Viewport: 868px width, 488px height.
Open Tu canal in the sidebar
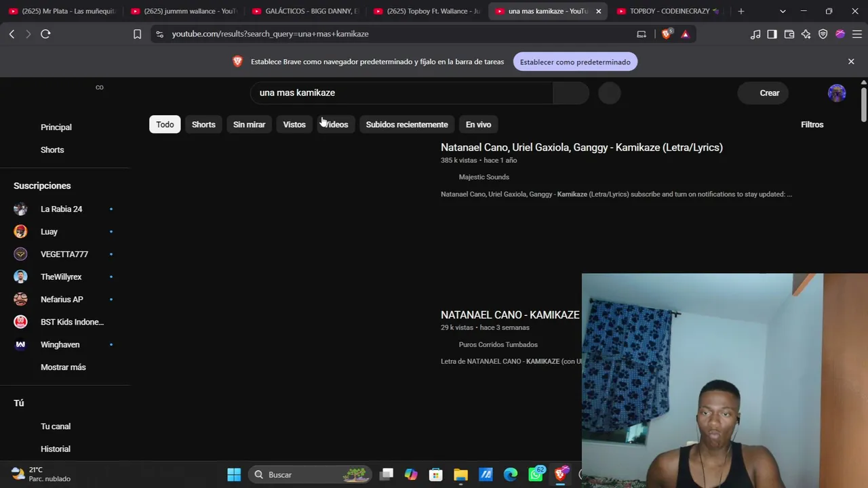(x=56, y=426)
